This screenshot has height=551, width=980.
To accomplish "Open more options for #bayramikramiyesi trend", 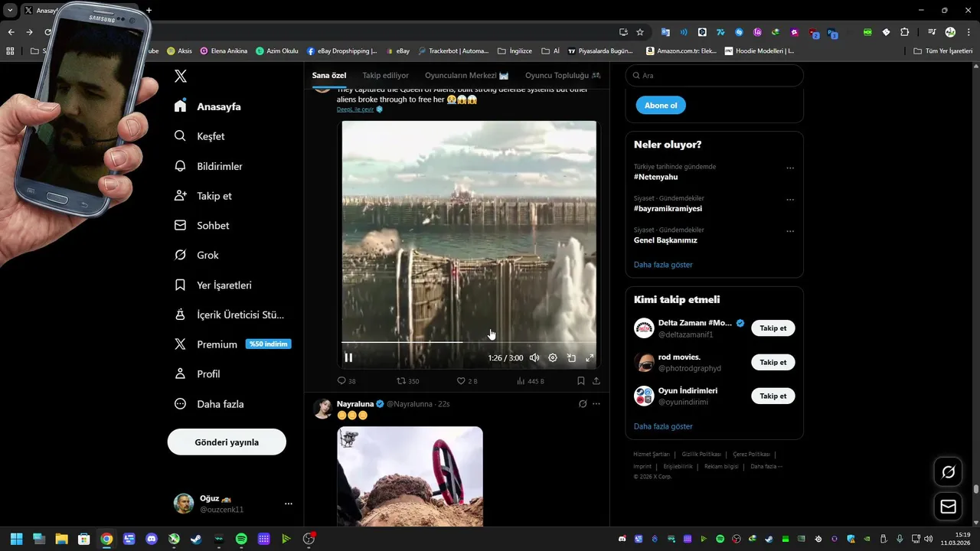I will tap(790, 200).
